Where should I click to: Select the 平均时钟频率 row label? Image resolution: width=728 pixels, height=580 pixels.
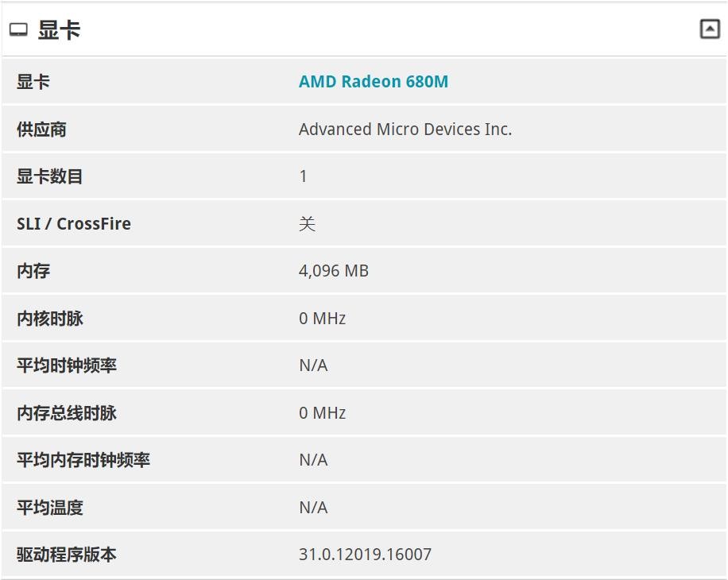pyautogui.click(x=67, y=365)
